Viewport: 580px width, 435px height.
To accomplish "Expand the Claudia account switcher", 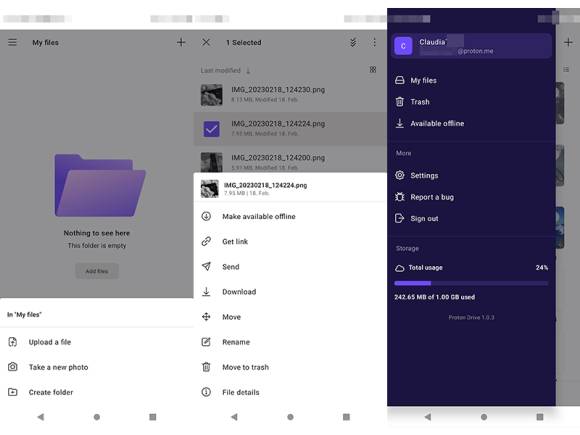I will coord(471,46).
